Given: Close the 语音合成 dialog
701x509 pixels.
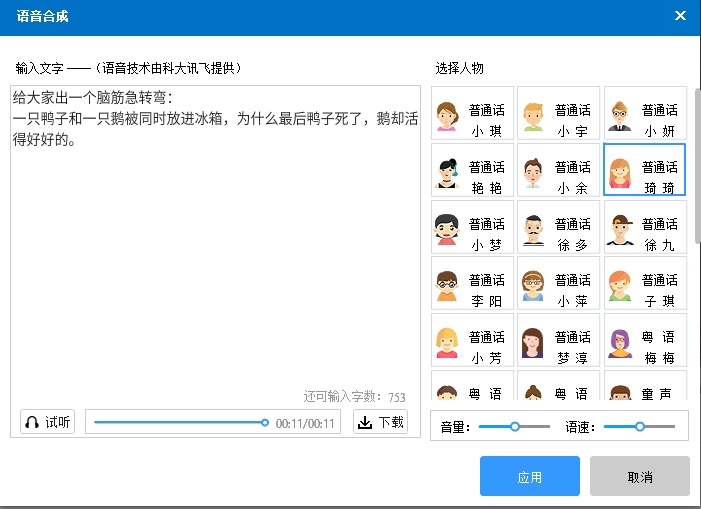Looking at the screenshot, I should 680,16.
